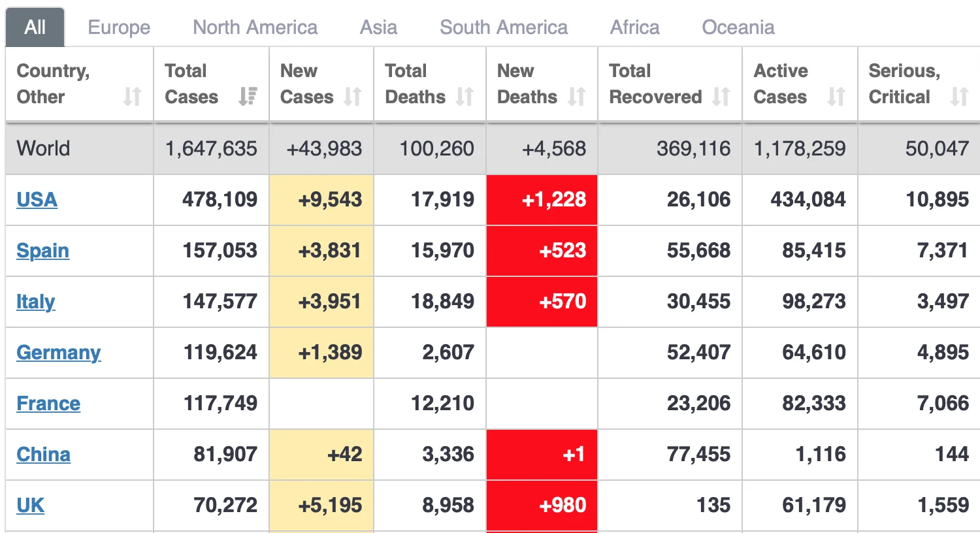
Task: Click USA red new deaths cell
Action: [542, 200]
